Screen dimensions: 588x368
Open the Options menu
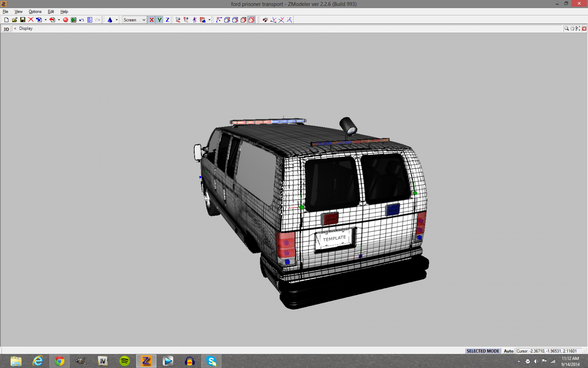click(x=35, y=11)
